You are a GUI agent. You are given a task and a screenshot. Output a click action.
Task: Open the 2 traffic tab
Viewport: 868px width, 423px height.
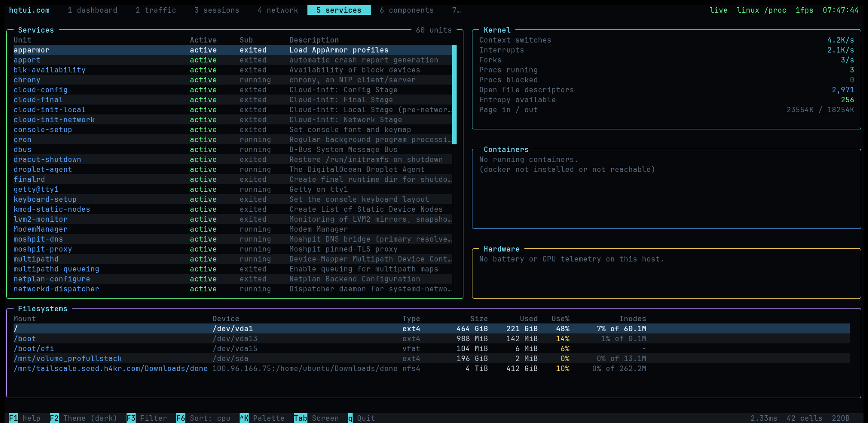tap(156, 10)
